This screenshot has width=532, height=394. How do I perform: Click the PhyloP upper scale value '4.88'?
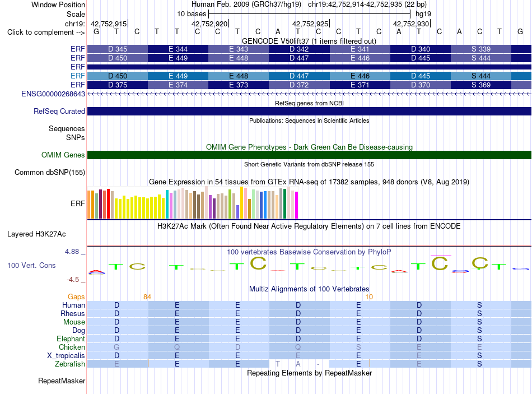[x=72, y=252]
